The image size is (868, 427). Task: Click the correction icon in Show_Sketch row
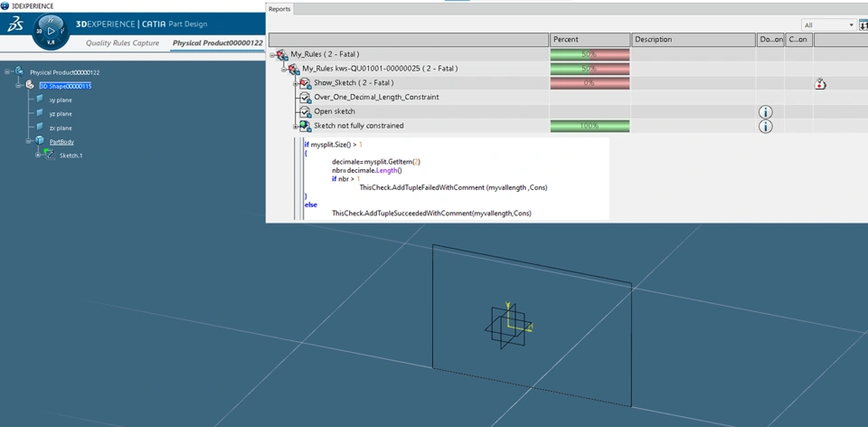pyautogui.click(x=820, y=83)
